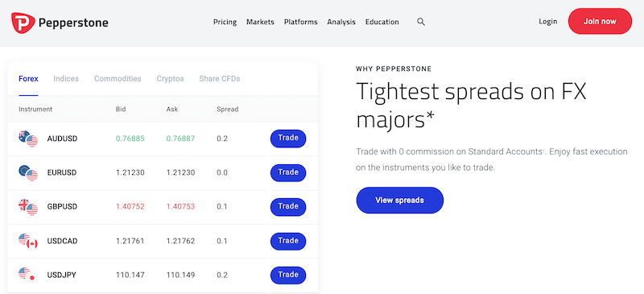The width and height of the screenshot is (644, 294).
Task: Open the Education menu
Action: click(382, 22)
